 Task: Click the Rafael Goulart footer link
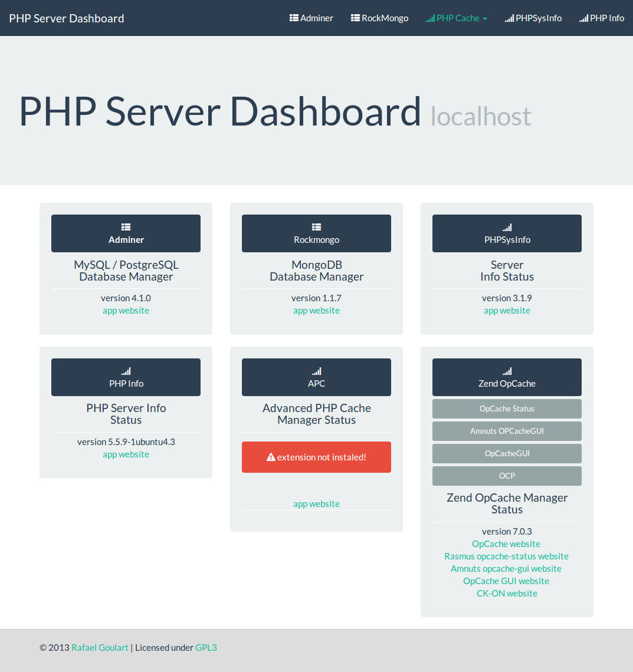click(x=100, y=648)
